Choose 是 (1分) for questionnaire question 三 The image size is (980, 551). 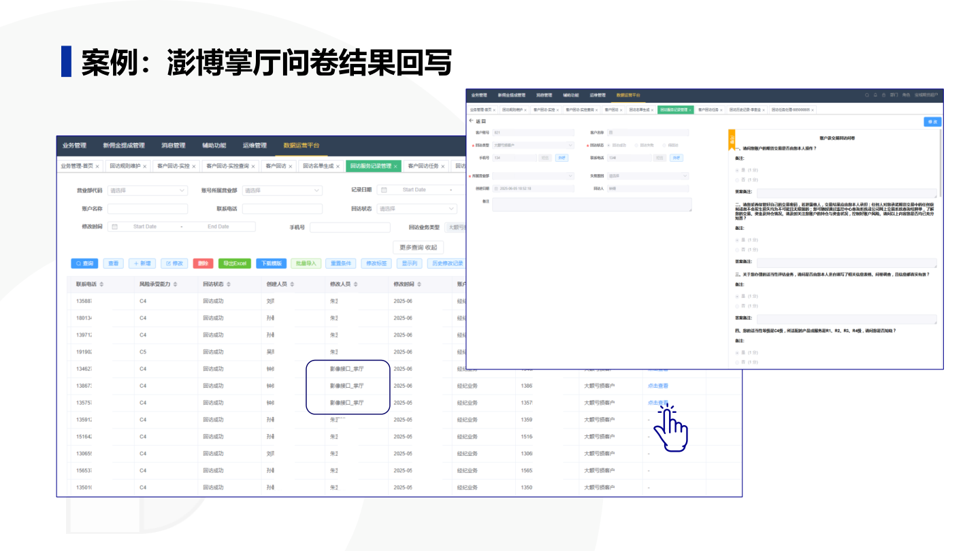pos(737,296)
